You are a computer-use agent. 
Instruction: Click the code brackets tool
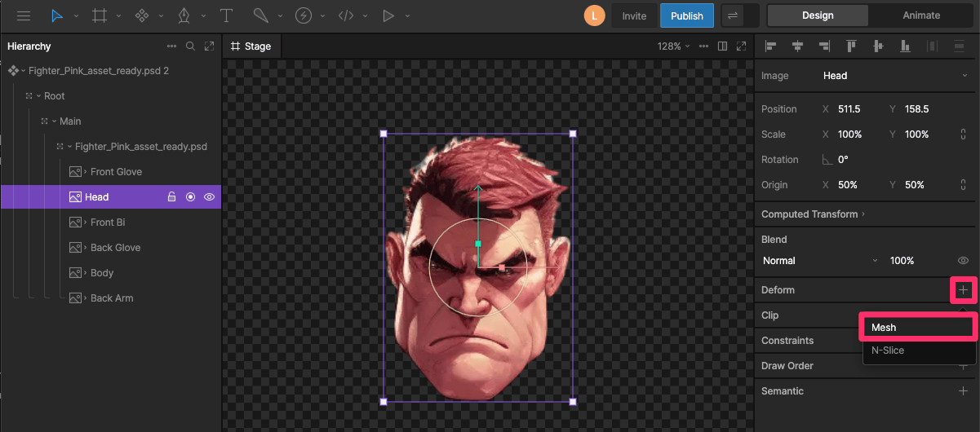[346, 15]
